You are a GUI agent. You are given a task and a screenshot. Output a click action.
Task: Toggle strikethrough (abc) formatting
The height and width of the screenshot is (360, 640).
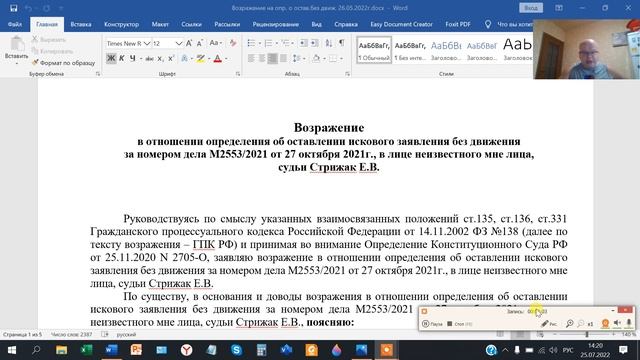[149, 59]
